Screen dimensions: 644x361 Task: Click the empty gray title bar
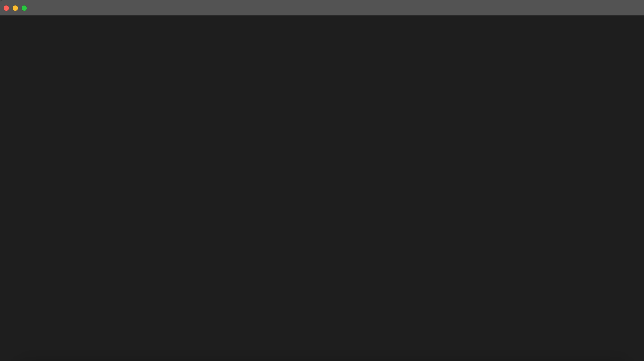pos(335,8)
